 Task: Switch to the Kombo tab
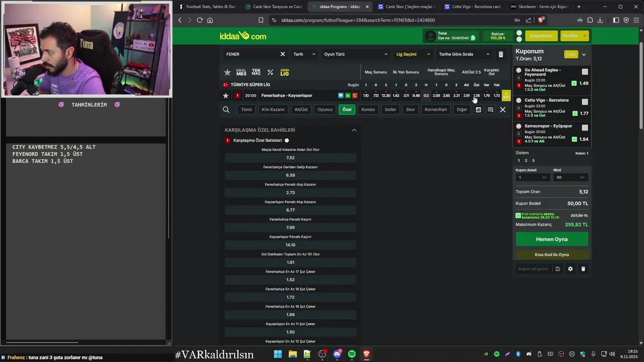pos(368,110)
